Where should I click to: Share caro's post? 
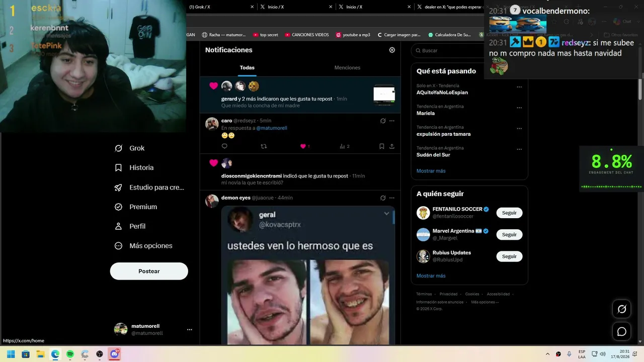pyautogui.click(x=392, y=146)
